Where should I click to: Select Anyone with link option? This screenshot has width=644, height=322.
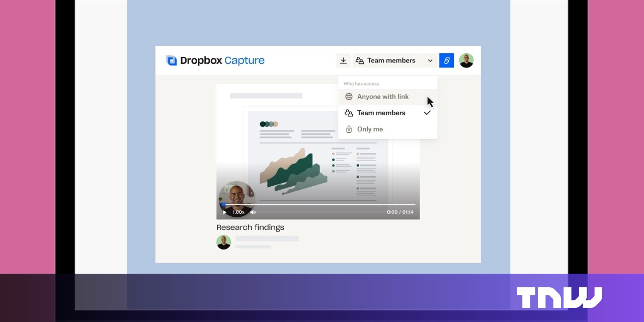tap(388, 97)
